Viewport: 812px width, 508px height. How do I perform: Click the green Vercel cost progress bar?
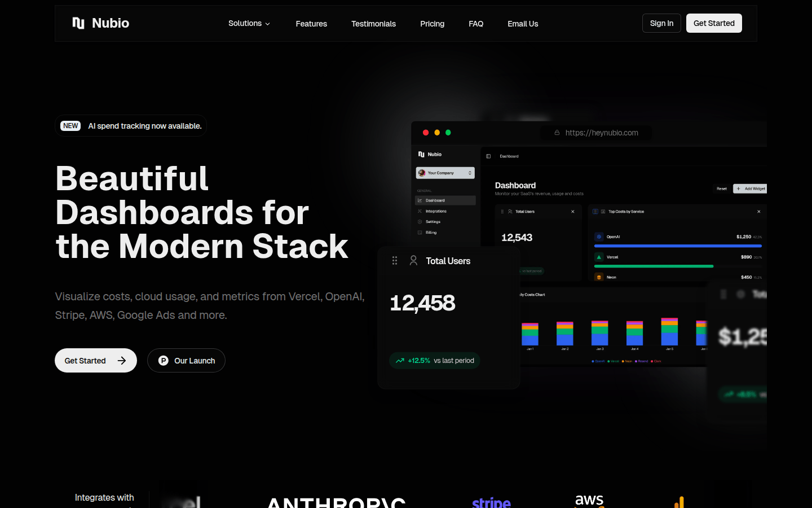click(654, 266)
